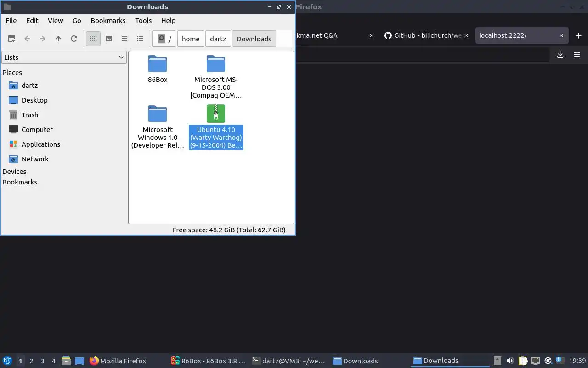Select Computer in Places sidebar

coord(37,130)
